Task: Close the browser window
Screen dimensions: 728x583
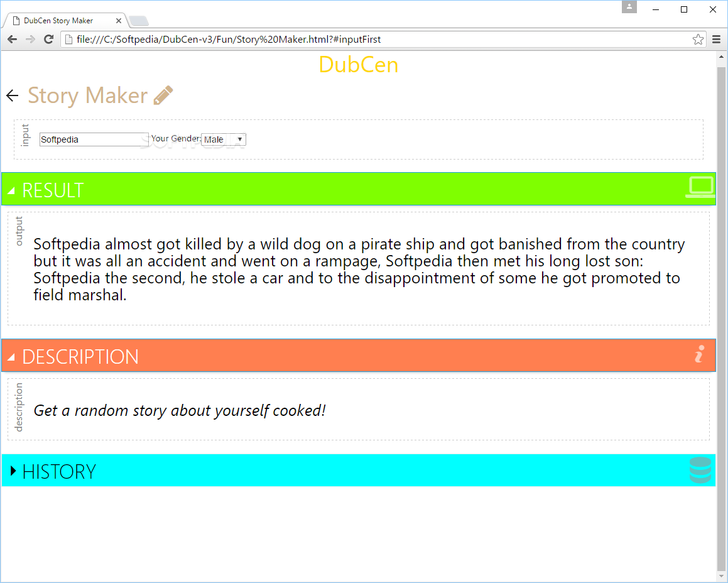Action: 713,9
